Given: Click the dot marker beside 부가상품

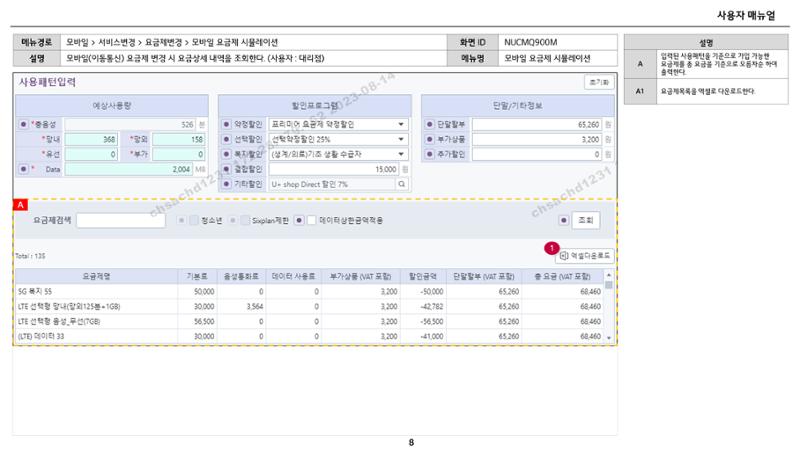Looking at the screenshot, I should click(x=430, y=139).
